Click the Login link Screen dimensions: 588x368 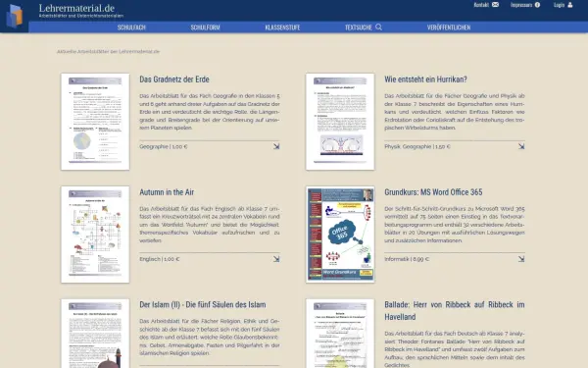[560, 5]
